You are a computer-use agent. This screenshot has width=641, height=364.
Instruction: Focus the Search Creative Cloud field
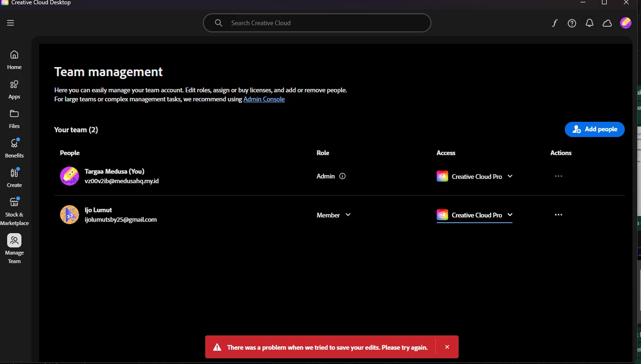[x=317, y=23]
